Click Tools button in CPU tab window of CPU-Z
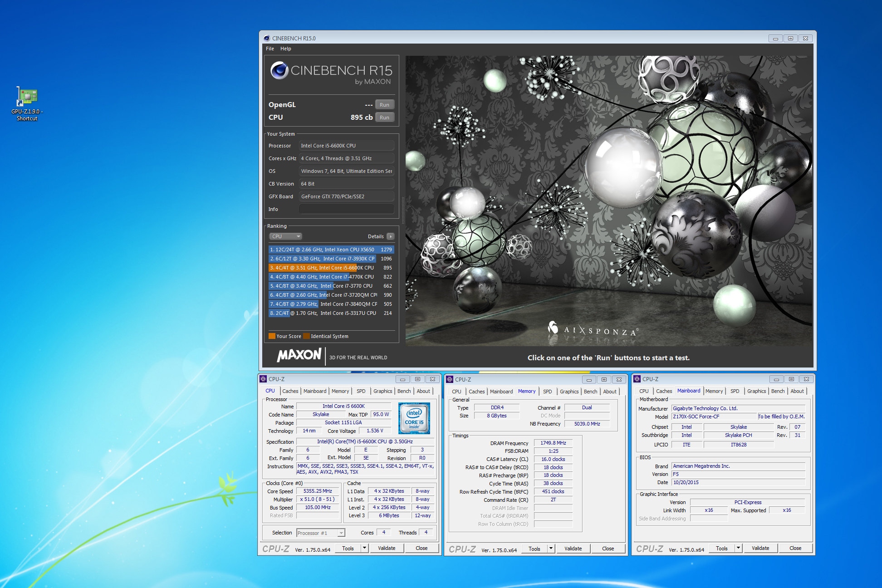 tap(348, 548)
